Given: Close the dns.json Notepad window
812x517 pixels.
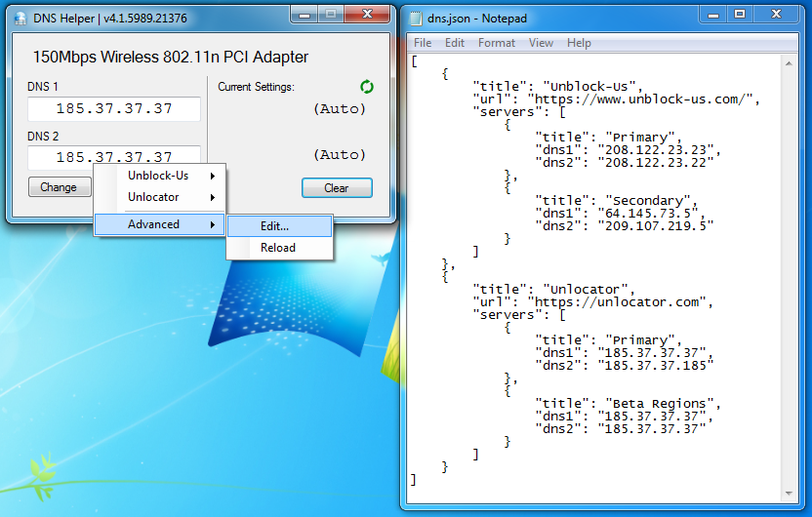Looking at the screenshot, I should pyautogui.click(x=776, y=15).
